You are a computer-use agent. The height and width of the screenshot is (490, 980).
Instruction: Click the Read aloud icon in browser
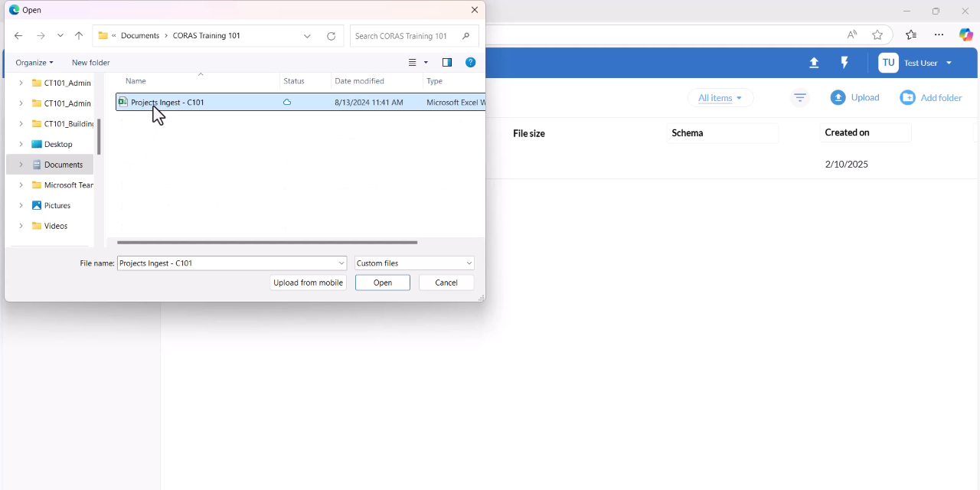pyautogui.click(x=852, y=34)
